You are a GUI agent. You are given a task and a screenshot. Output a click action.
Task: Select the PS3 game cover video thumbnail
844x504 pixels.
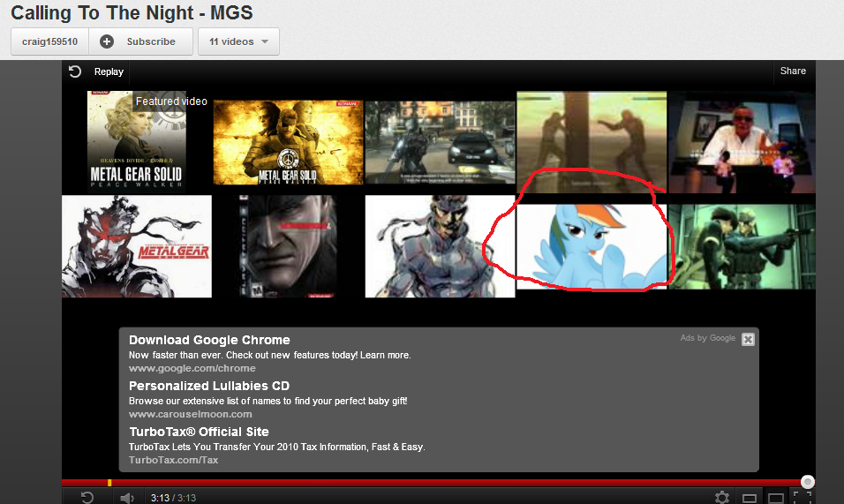(x=288, y=246)
